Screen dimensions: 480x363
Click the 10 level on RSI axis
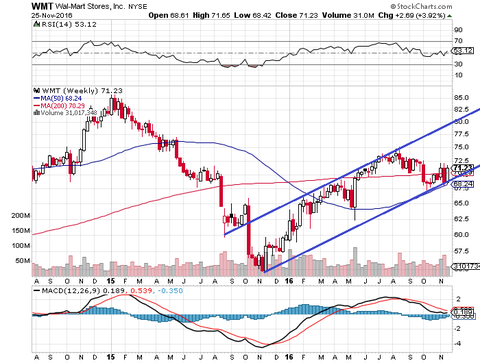[x=458, y=75]
